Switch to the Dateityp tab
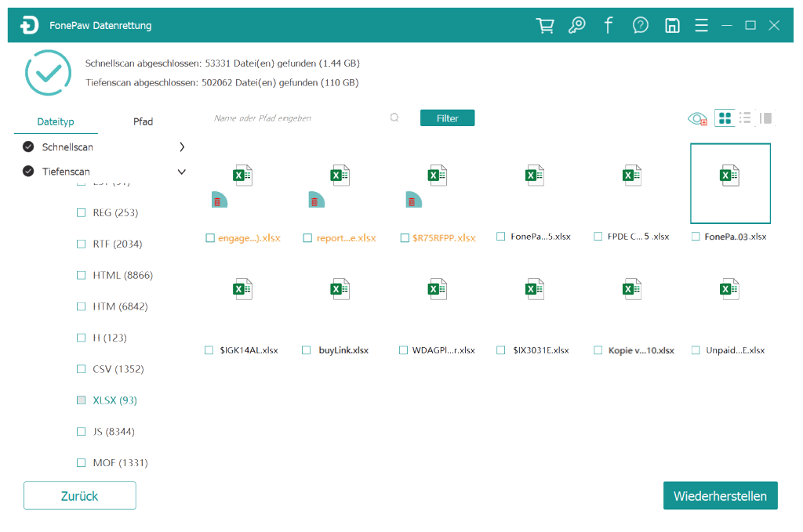The height and width of the screenshot is (532, 803). click(x=56, y=121)
